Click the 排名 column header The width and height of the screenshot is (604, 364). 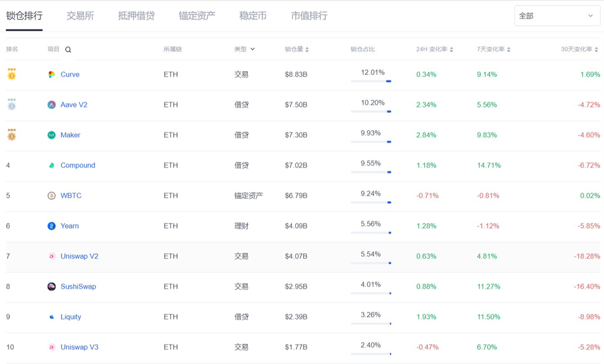12,49
